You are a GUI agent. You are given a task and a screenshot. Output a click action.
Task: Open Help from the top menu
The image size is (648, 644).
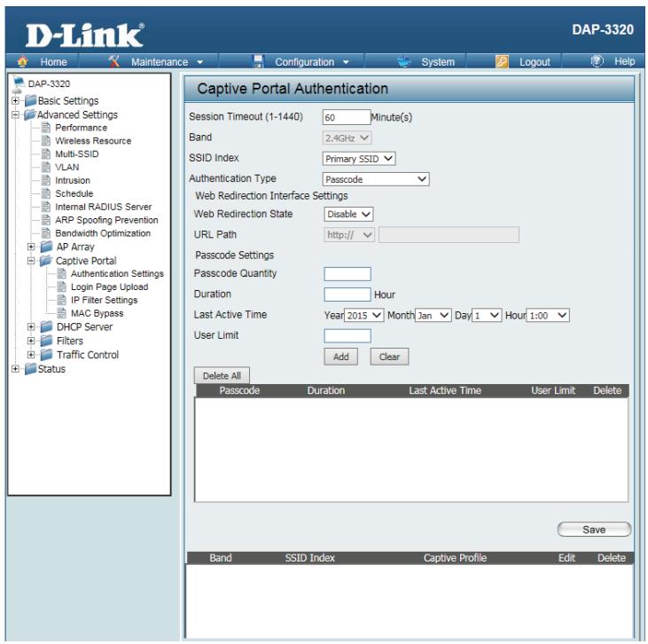pos(624,61)
